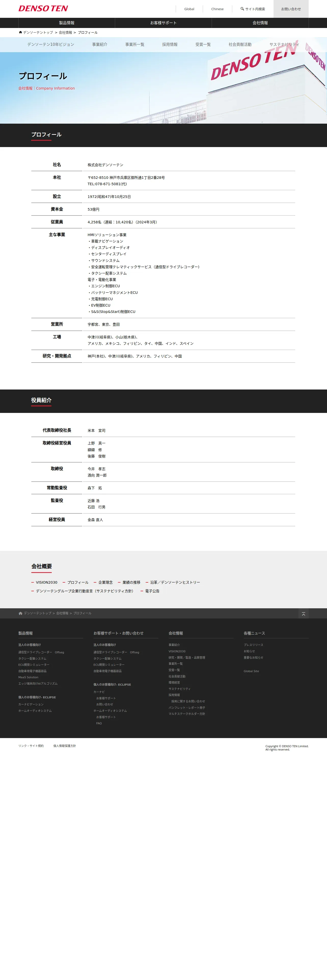Open MaaS Solution footer link
Image resolution: width=327 pixels, height=980 pixels.
click(28, 678)
